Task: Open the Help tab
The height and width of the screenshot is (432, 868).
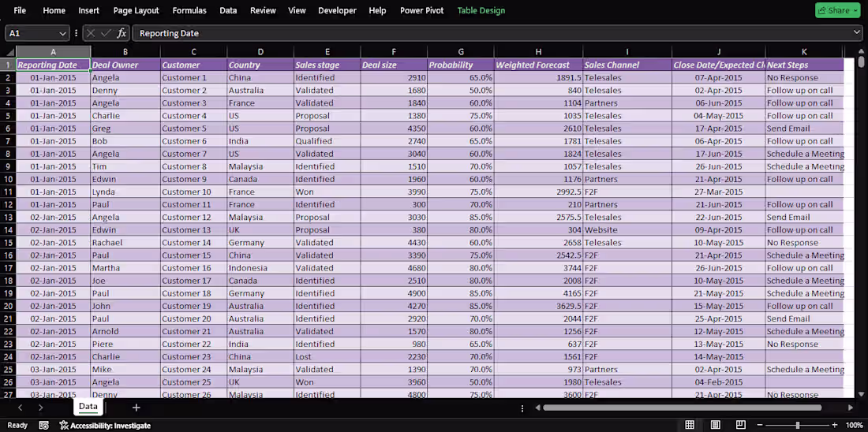Action: (x=377, y=10)
